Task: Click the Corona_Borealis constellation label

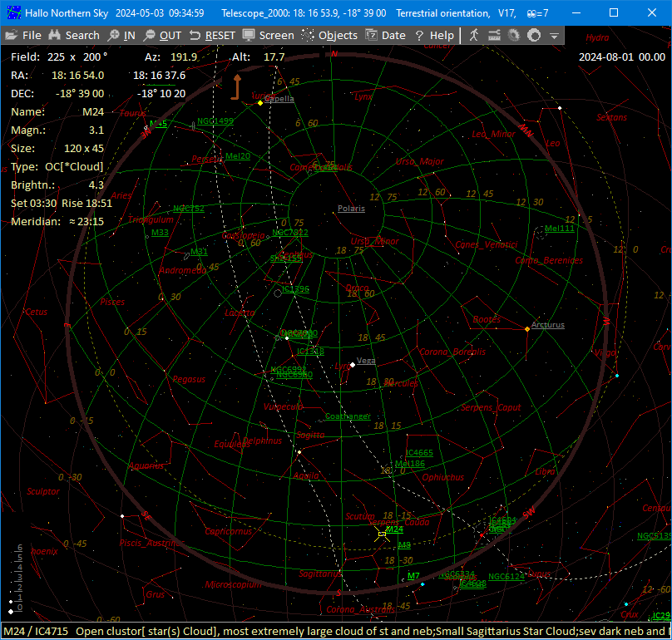Action: pyautogui.click(x=452, y=352)
